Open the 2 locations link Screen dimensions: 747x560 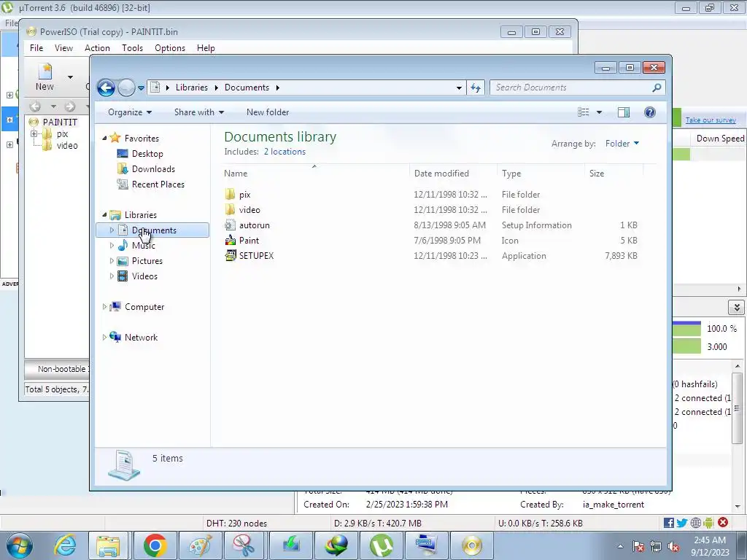(285, 152)
